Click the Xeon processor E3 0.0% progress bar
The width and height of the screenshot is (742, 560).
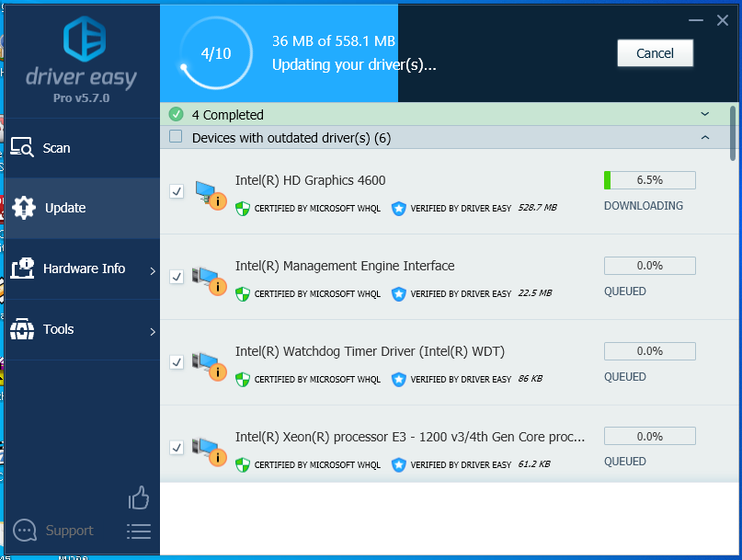click(x=650, y=436)
